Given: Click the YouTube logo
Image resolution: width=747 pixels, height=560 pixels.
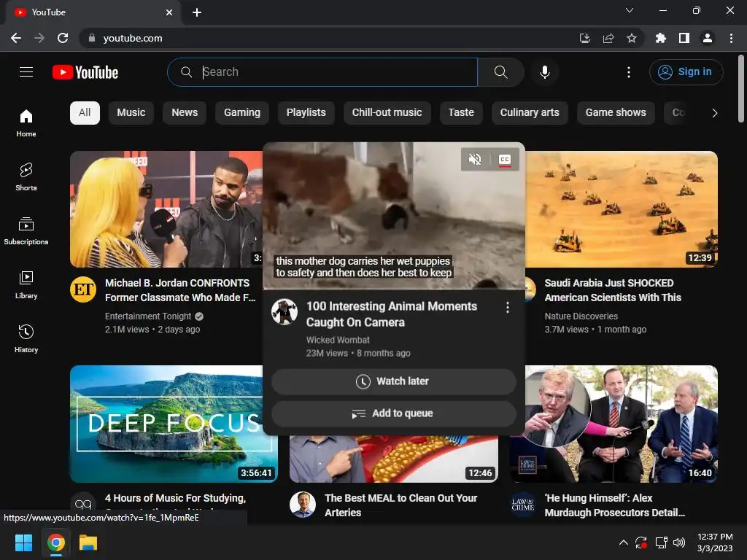Looking at the screenshot, I should point(85,72).
